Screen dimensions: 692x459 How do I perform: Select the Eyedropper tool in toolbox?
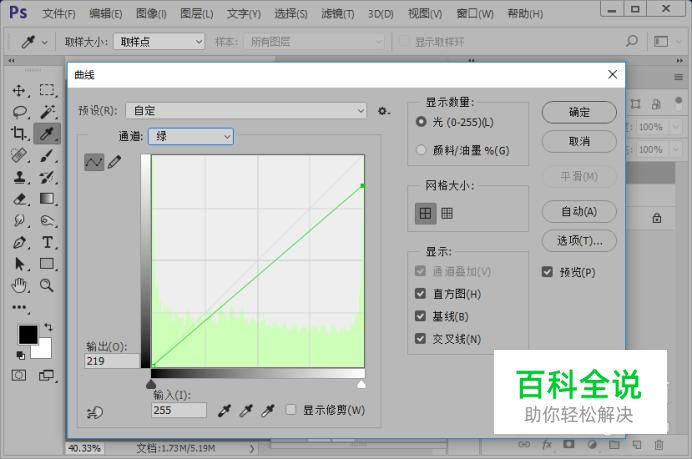tap(47, 133)
